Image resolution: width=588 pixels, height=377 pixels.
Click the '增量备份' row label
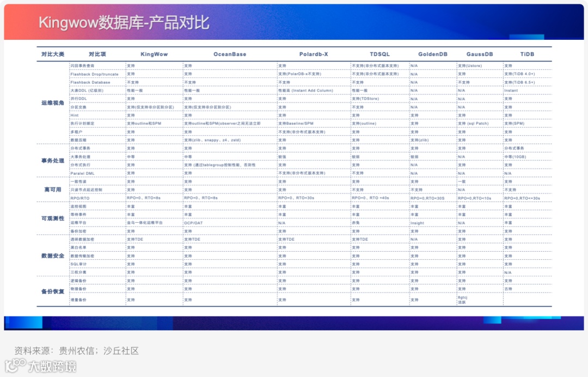point(78,300)
